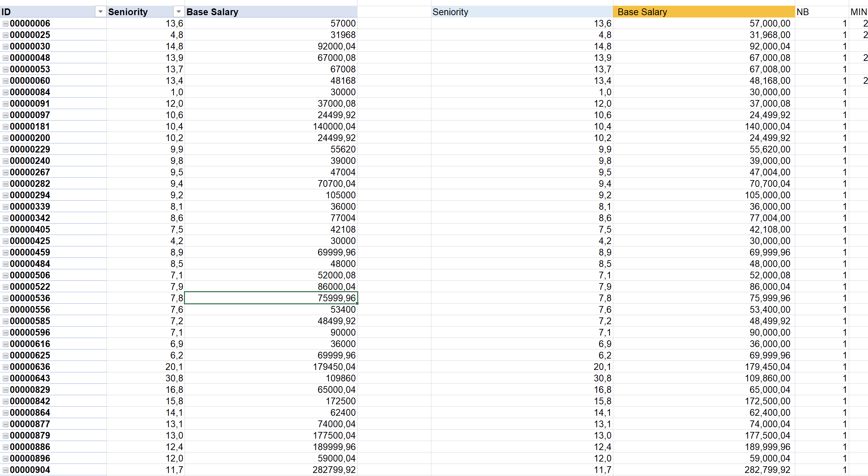The image size is (868, 476).
Task: Click minus icon beside ID 00000181
Action: (5, 127)
